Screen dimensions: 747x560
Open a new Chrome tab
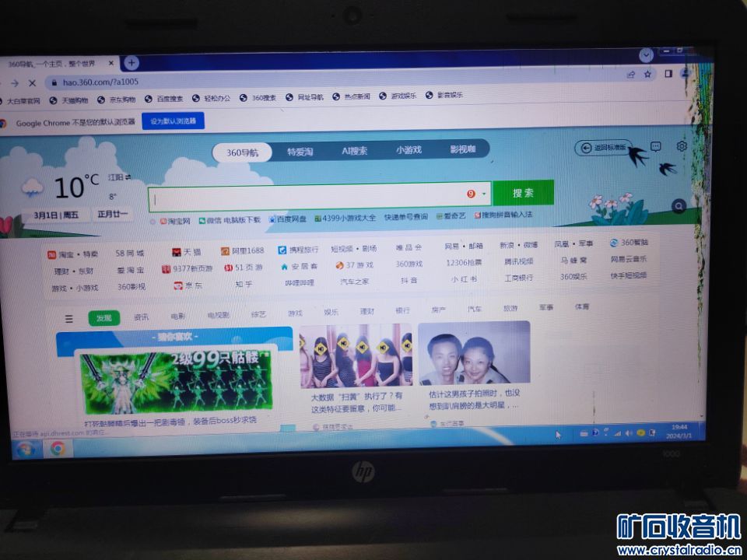point(131,63)
